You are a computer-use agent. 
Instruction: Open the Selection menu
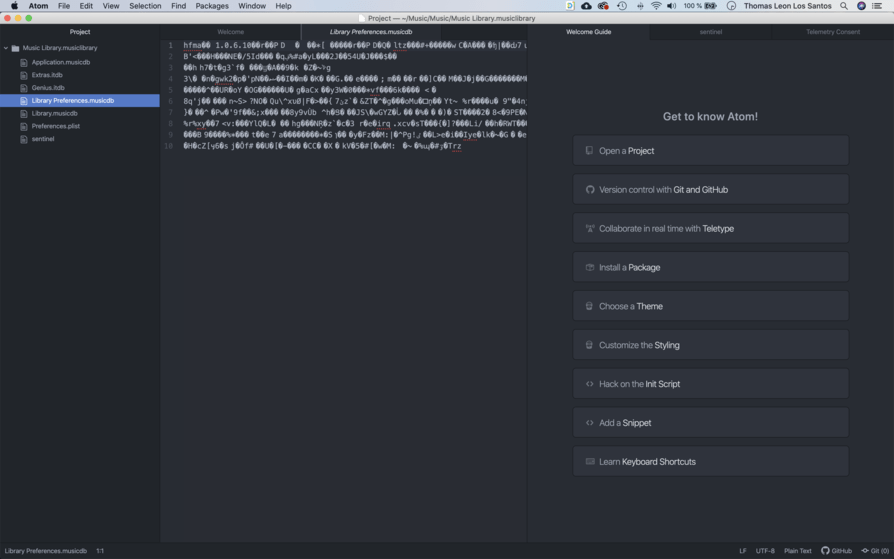tap(145, 6)
